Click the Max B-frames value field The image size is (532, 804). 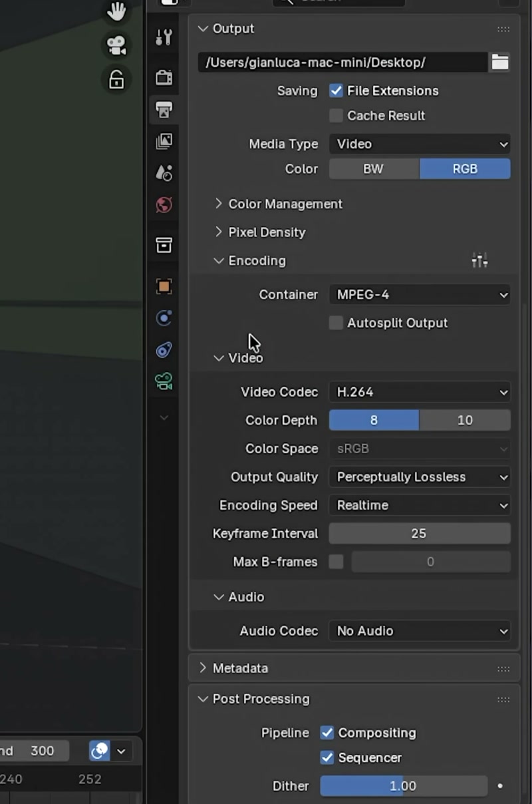coord(431,562)
